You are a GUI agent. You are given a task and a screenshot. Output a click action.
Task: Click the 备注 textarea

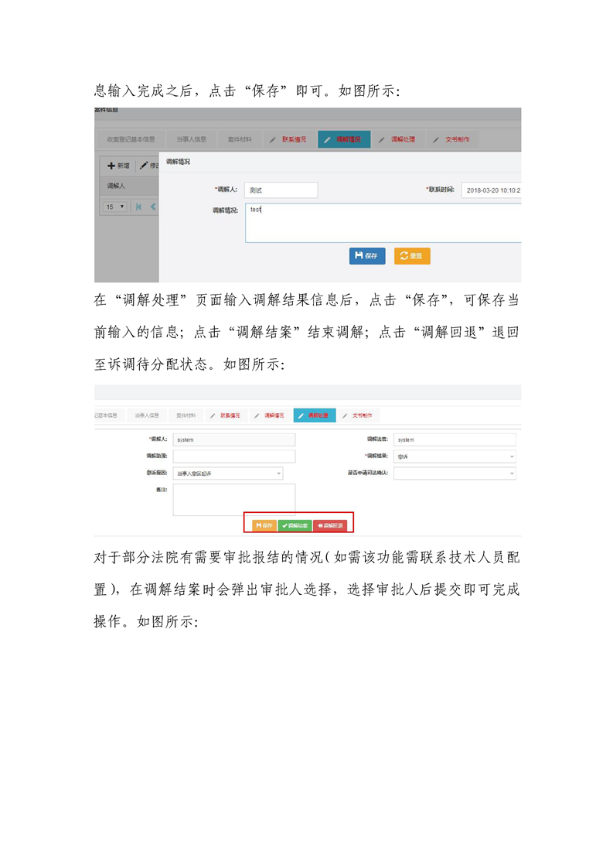tap(234, 500)
